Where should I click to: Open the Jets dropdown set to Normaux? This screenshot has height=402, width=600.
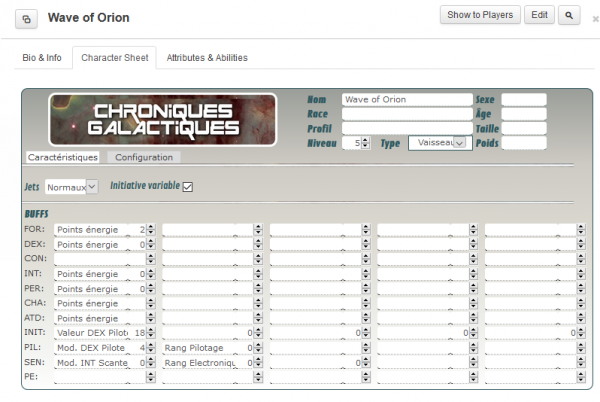point(71,187)
